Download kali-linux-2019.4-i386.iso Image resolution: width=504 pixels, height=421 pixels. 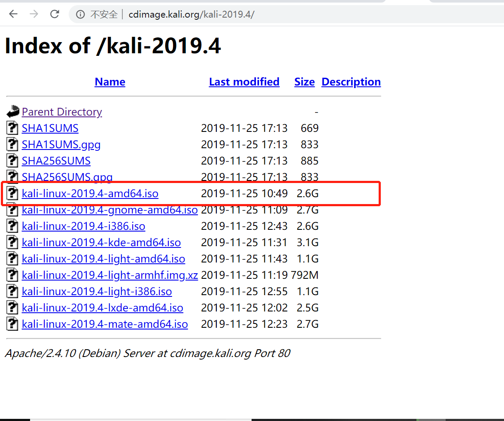83,226
